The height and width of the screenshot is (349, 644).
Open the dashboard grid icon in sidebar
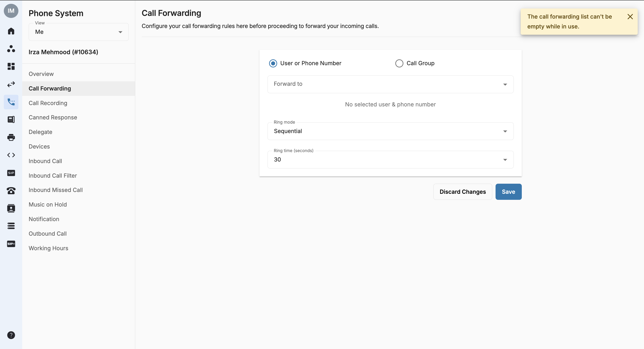coord(11,67)
